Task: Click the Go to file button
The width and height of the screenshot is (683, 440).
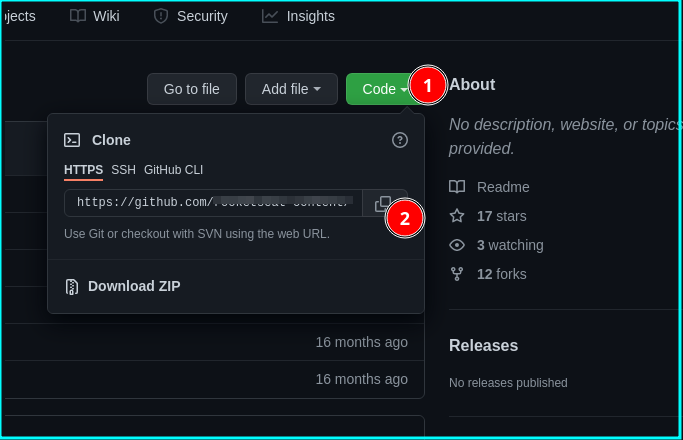Action: click(x=192, y=89)
